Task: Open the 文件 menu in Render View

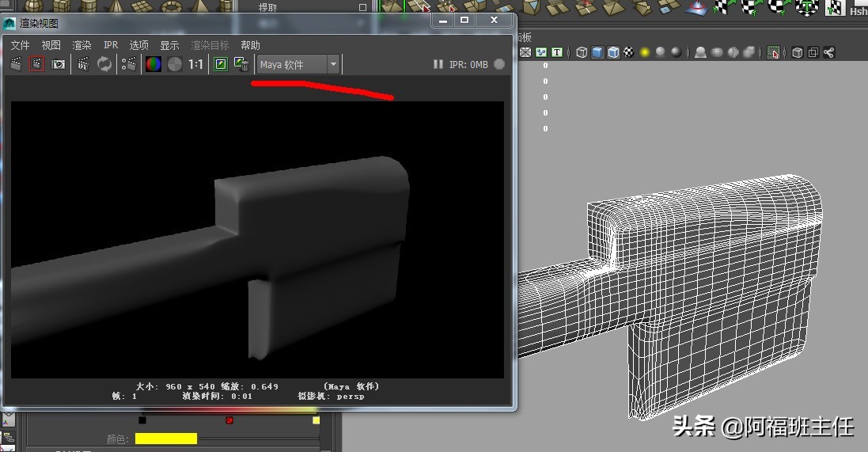Action: tap(20, 45)
